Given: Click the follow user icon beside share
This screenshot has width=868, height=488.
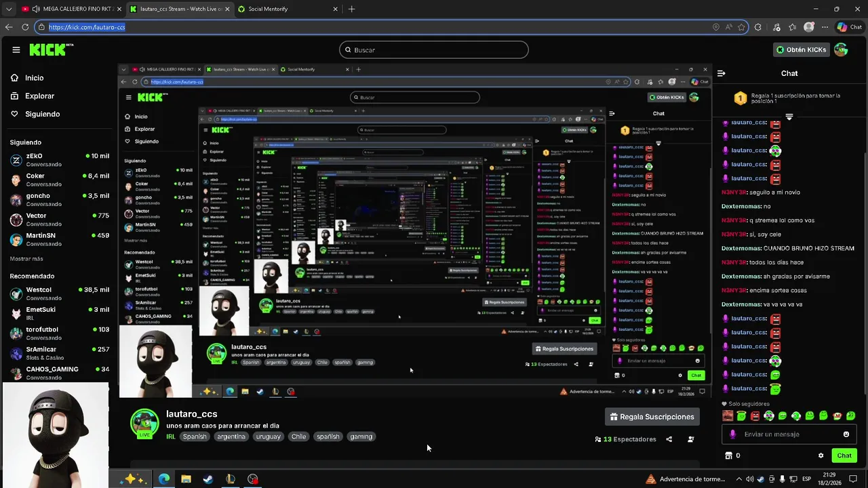Looking at the screenshot, I should pyautogui.click(x=690, y=439).
